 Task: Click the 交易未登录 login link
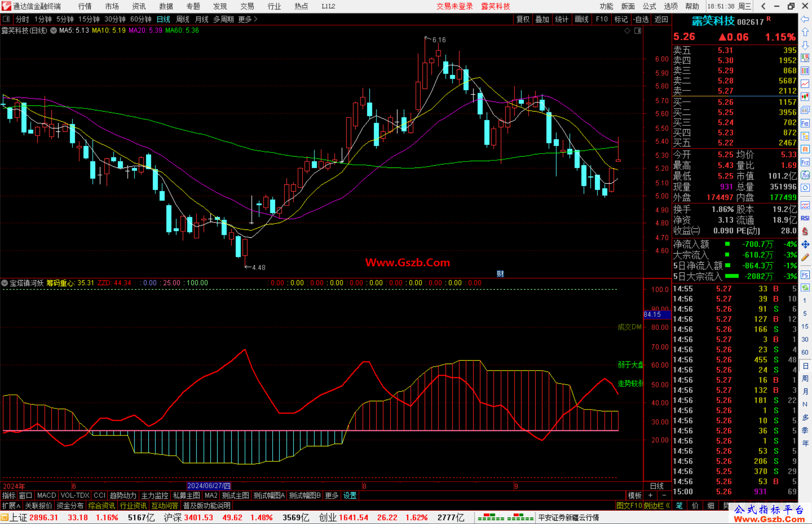pos(454,6)
